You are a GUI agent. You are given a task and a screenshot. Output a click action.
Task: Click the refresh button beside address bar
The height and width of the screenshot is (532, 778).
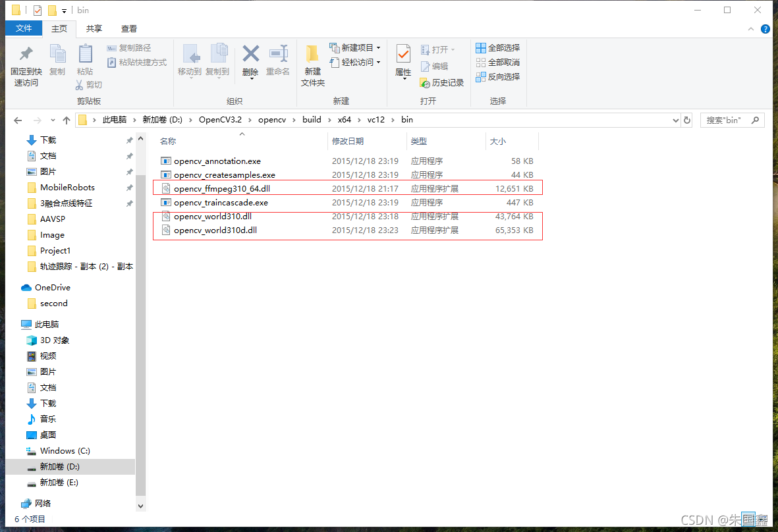(686, 120)
